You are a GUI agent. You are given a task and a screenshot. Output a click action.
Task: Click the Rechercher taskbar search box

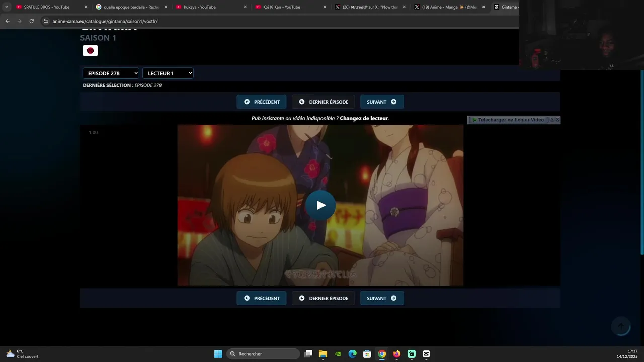click(x=263, y=354)
